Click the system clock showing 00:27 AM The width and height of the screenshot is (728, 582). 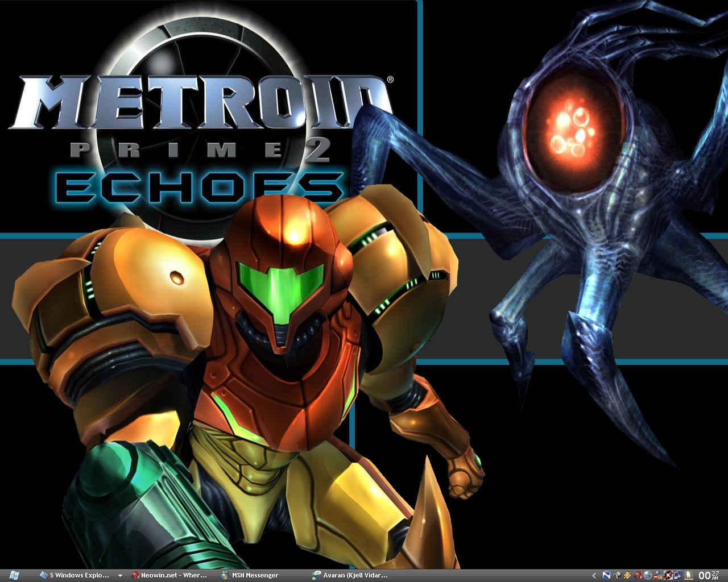[709, 575]
